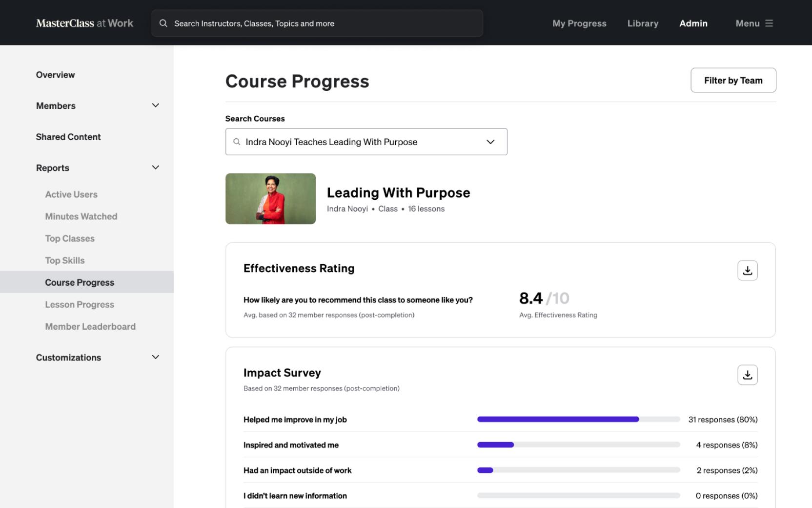The height and width of the screenshot is (508, 812).
Task: Click the magnifier icon in Search Courses field
Action: pos(237,142)
